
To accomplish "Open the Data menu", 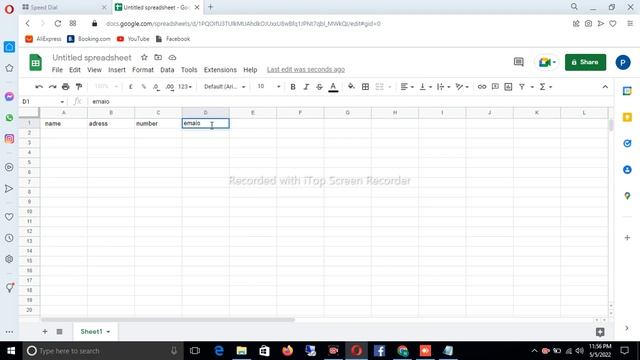I will click(x=167, y=70).
